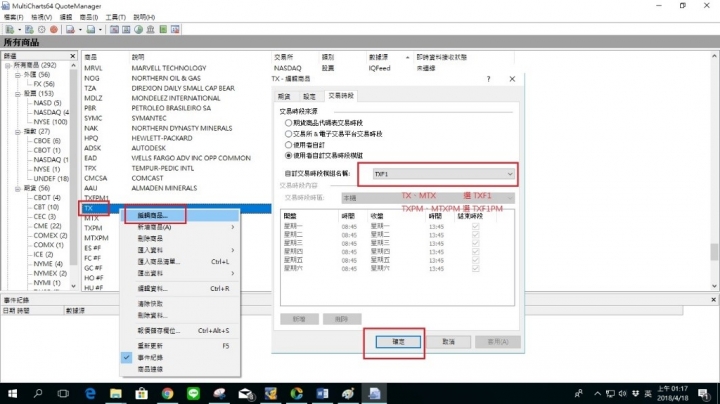
Task: Choose 匯入商品清單... Ctrl+L context entry
Action: [x=180, y=261]
